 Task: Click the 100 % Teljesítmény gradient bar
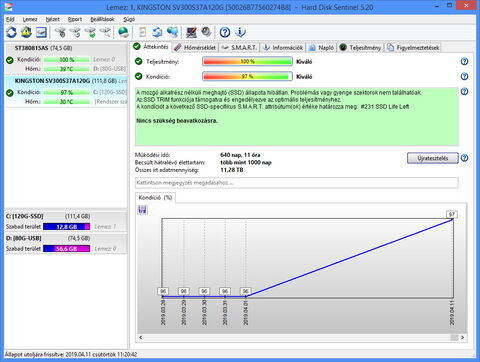[247, 61]
